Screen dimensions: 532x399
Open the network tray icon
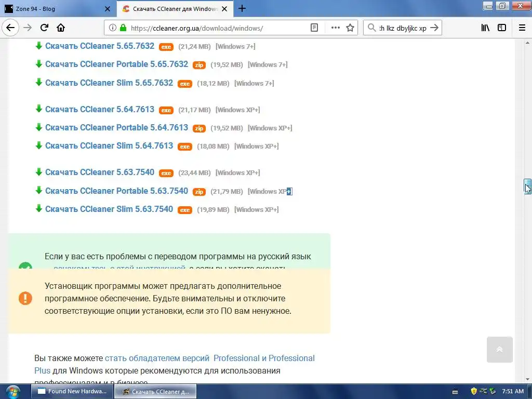(x=483, y=391)
